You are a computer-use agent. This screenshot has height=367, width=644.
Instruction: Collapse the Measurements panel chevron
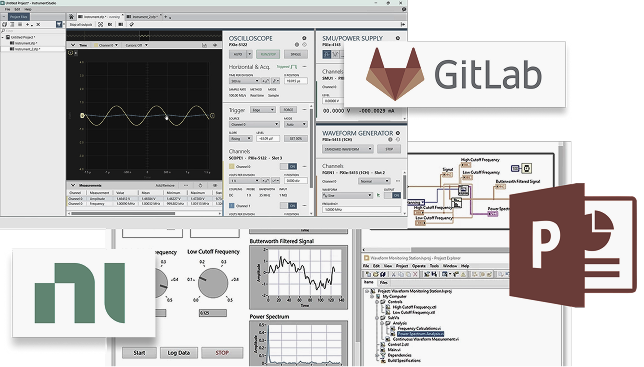tap(73, 186)
